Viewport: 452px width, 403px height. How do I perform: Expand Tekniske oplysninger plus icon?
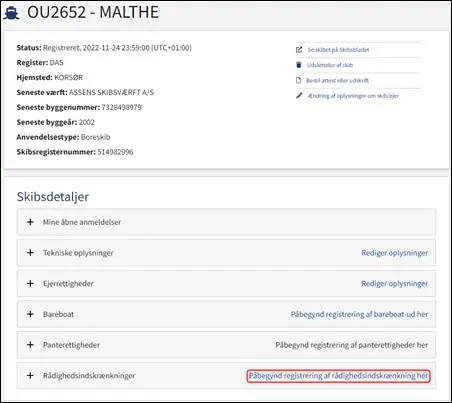click(x=30, y=253)
